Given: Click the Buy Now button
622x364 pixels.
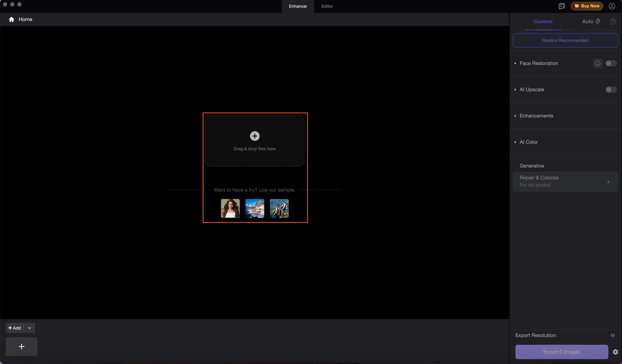Looking at the screenshot, I should coord(587,6).
